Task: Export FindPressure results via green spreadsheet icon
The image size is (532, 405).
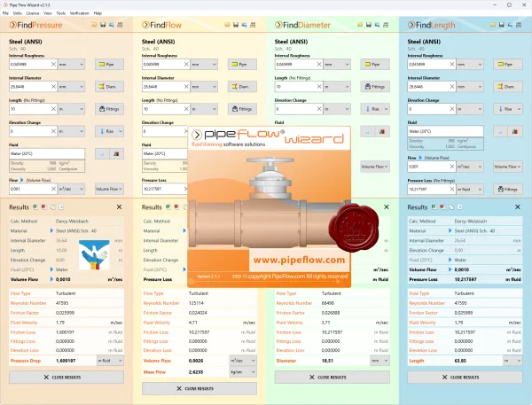Action: coord(35,206)
